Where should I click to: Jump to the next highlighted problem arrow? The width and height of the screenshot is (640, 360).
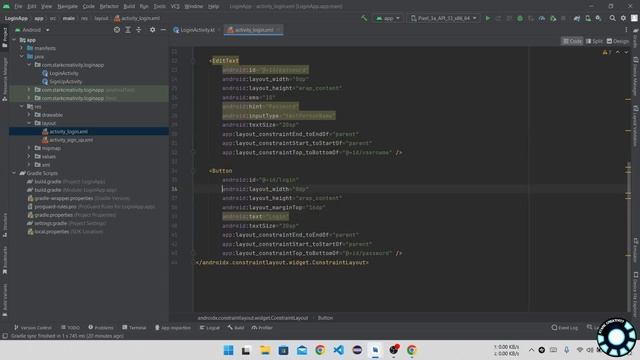[626, 52]
